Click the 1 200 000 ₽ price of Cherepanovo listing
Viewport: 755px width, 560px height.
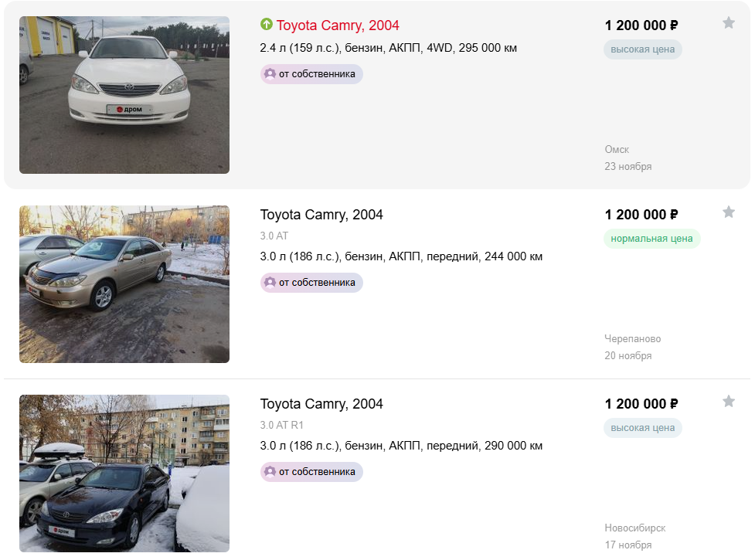point(641,215)
